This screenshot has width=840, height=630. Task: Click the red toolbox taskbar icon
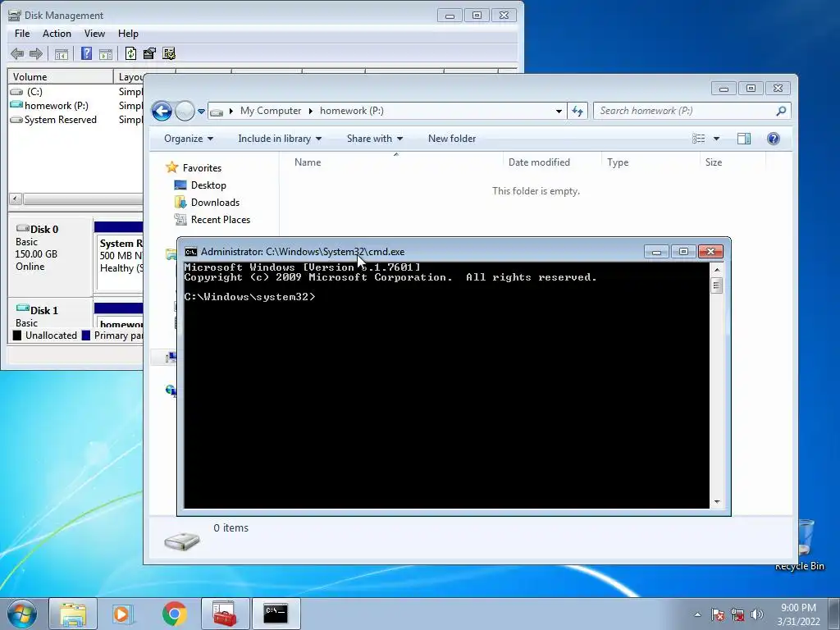point(225,614)
